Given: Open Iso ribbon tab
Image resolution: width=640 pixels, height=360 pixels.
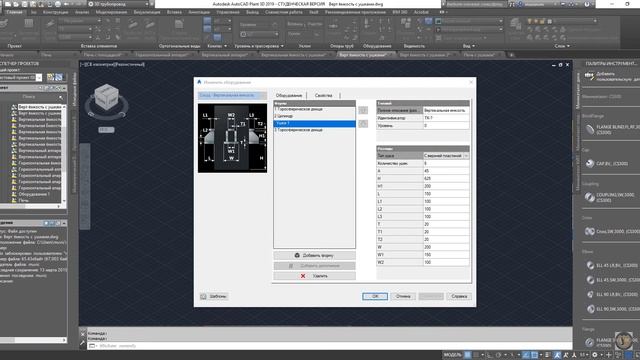Looking at the screenshot, I should click(x=34, y=12).
